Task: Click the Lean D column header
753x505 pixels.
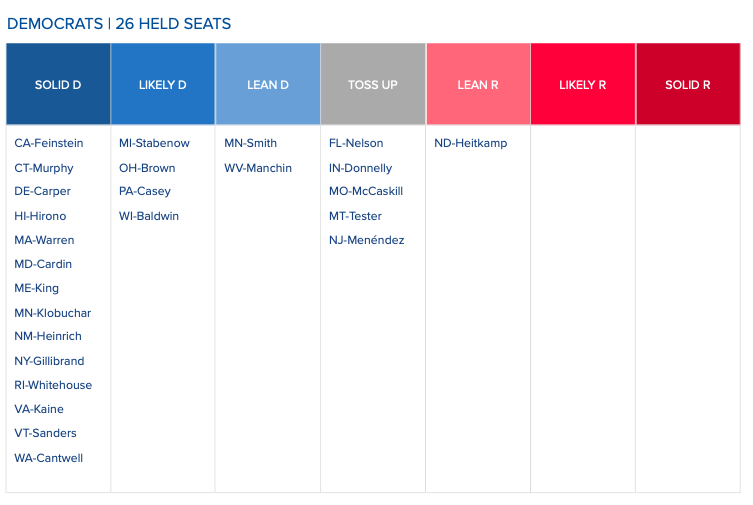Action: click(268, 84)
